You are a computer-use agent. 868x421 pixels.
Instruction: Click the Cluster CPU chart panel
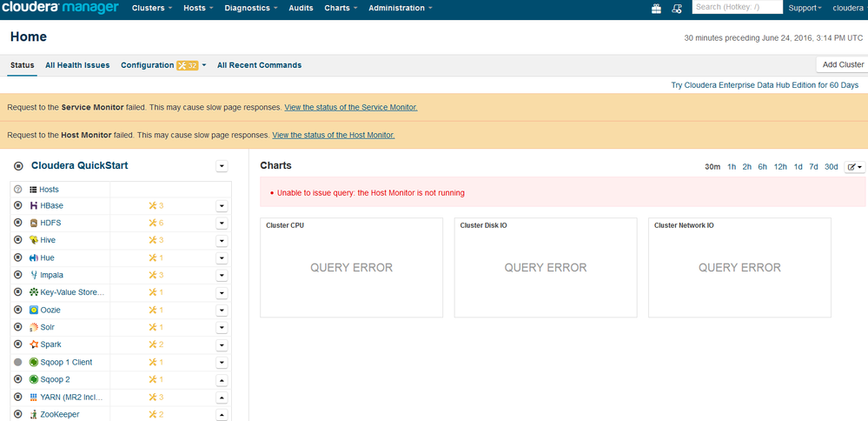click(352, 268)
